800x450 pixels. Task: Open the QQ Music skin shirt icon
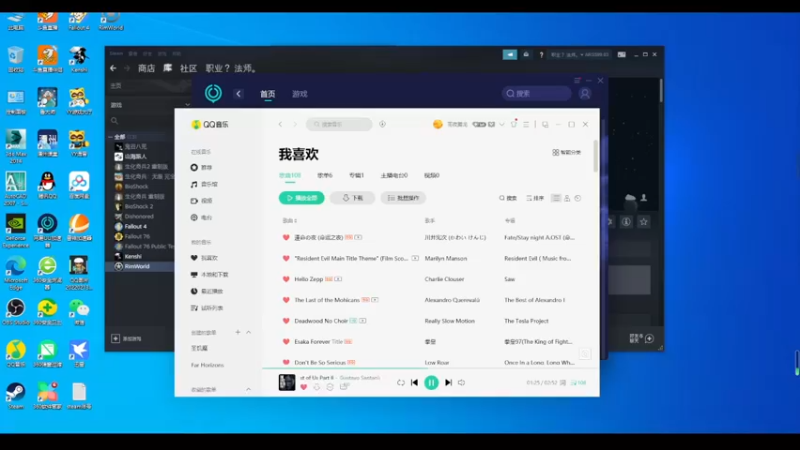pyautogui.click(x=514, y=124)
